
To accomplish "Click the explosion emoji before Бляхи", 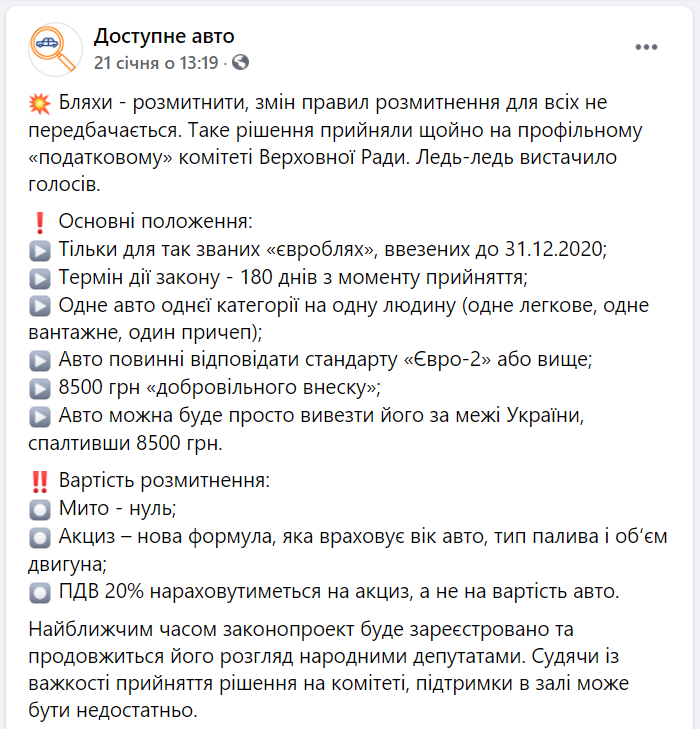I will click(40, 103).
